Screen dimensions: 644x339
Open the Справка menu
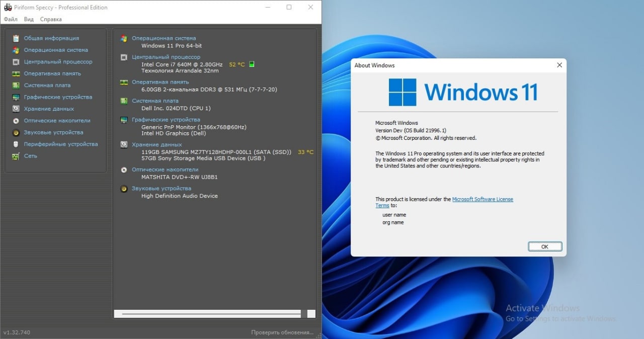[x=51, y=19]
